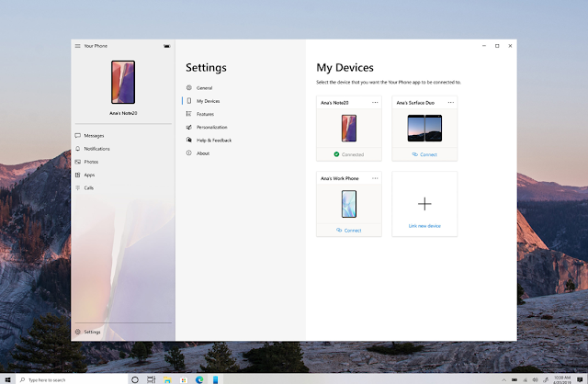Viewport: 588px width, 384px height.
Task: Select Personalization settings category
Action: tap(212, 127)
